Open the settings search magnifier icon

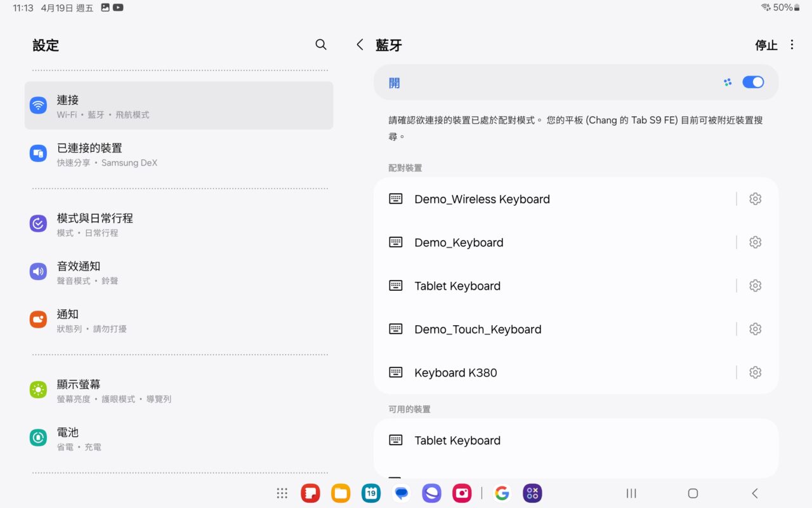(x=321, y=44)
